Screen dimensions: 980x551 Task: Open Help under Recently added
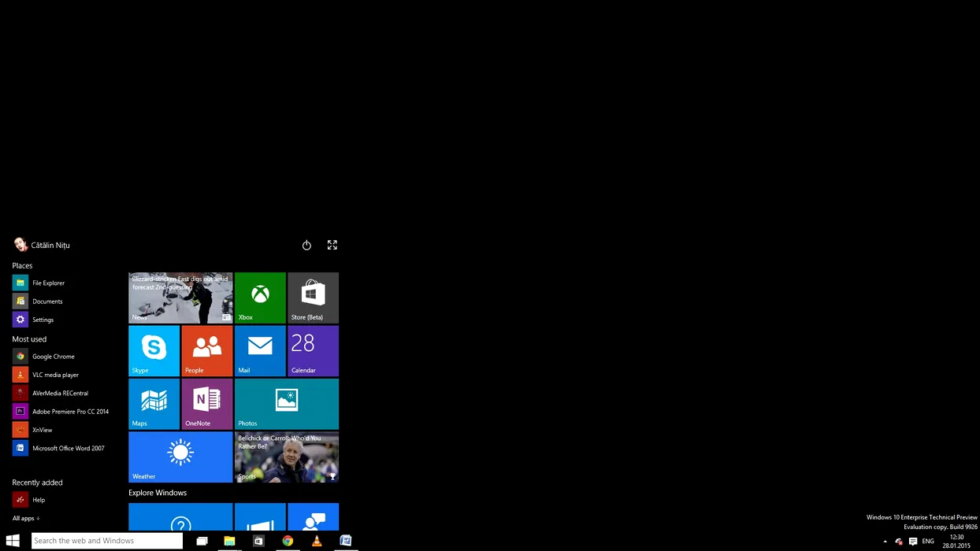[x=29, y=500]
